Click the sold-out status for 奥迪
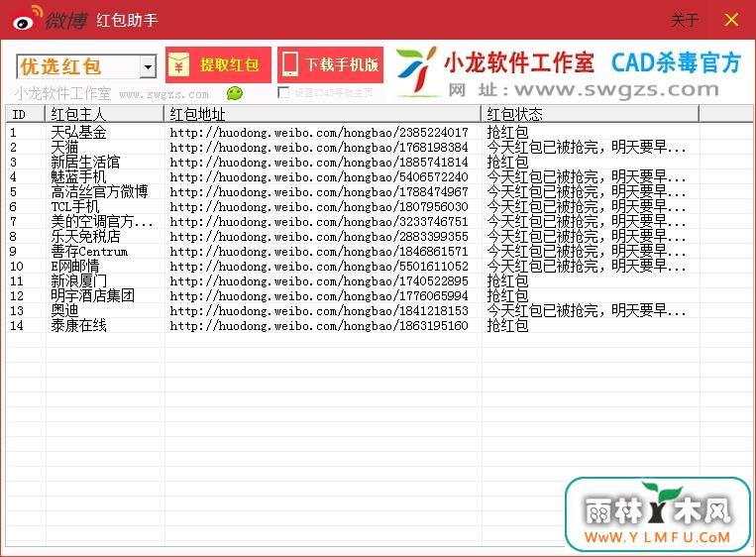The image size is (756, 557). 587,311
